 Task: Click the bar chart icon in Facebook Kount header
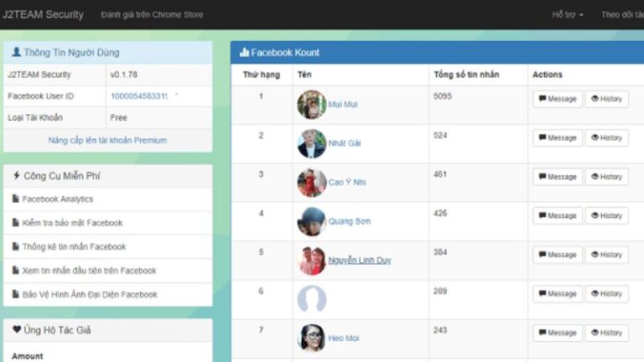tap(244, 53)
